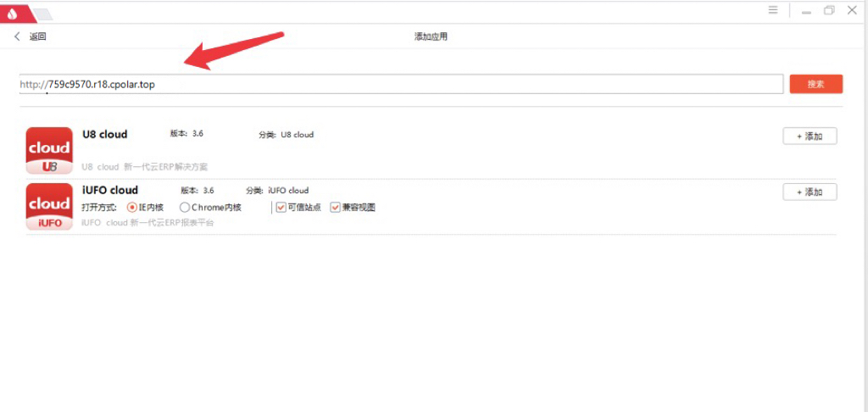Click 分类: U8 cloud category text
The height and width of the screenshot is (412, 868).
click(286, 135)
